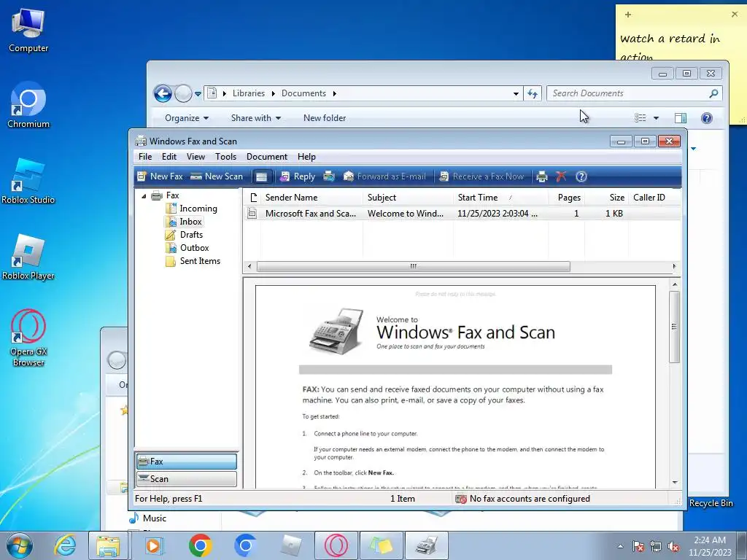Select the Outbox folder
This screenshot has width=747, height=560.
pos(187,248)
